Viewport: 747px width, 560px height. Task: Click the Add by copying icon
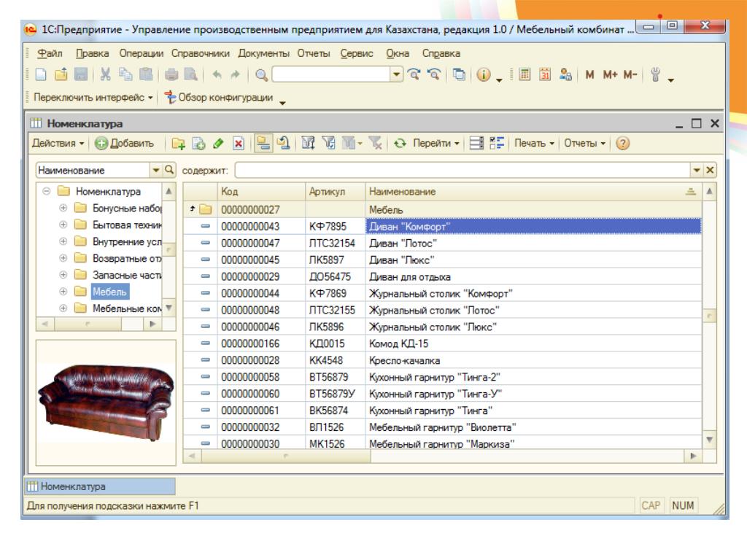click(x=198, y=144)
